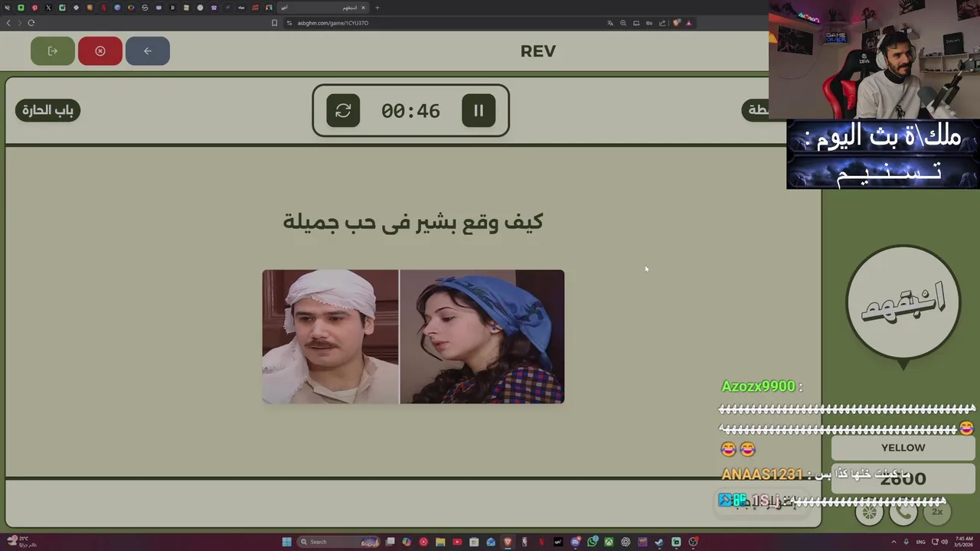The image size is (980, 551).
Task: Open Xbox app from the taskbar
Action: tap(609, 542)
